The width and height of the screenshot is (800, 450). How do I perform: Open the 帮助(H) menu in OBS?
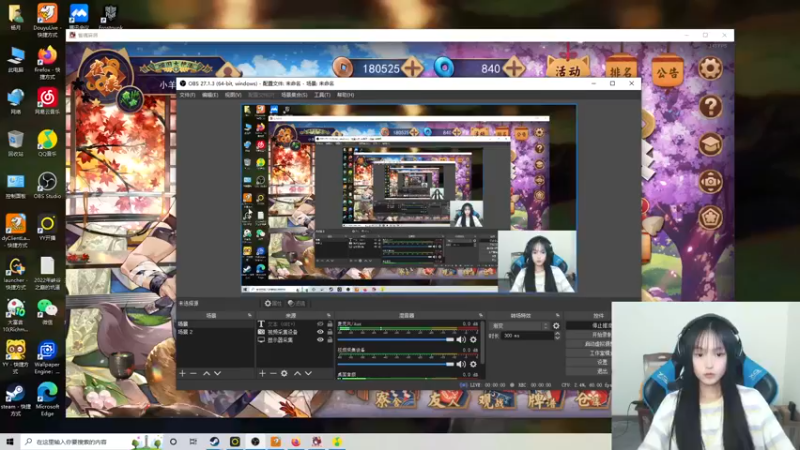345,95
